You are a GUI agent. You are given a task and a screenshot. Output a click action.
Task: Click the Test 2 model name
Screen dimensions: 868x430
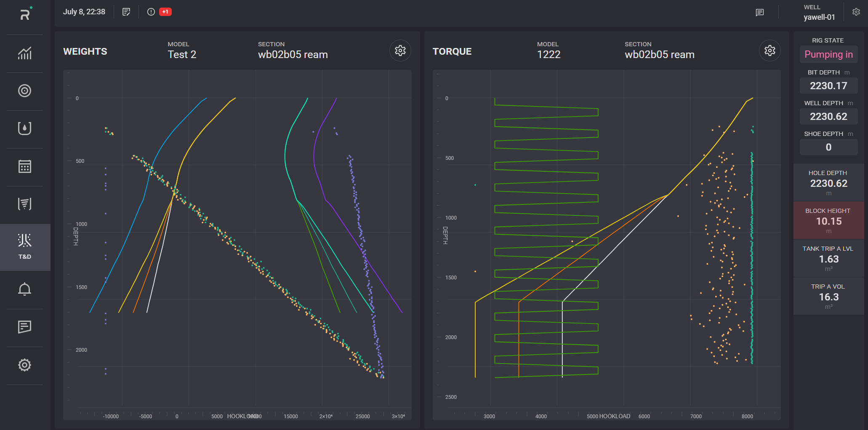click(182, 55)
